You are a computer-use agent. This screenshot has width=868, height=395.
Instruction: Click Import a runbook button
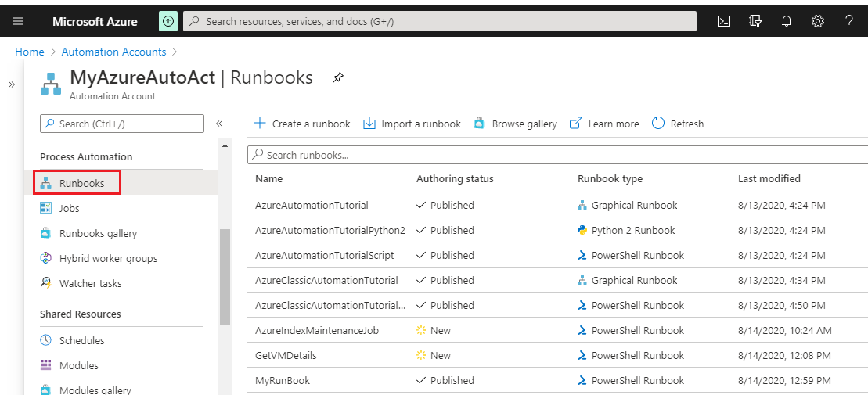(x=412, y=124)
